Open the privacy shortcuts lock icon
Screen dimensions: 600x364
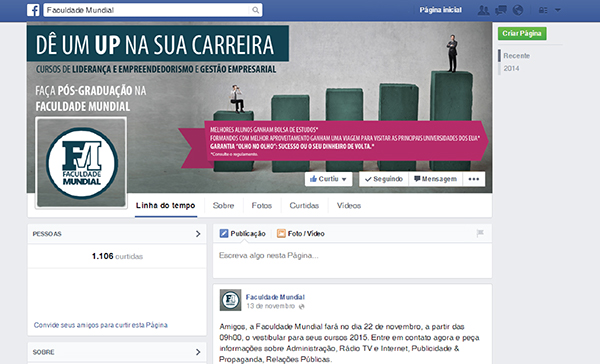543,10
